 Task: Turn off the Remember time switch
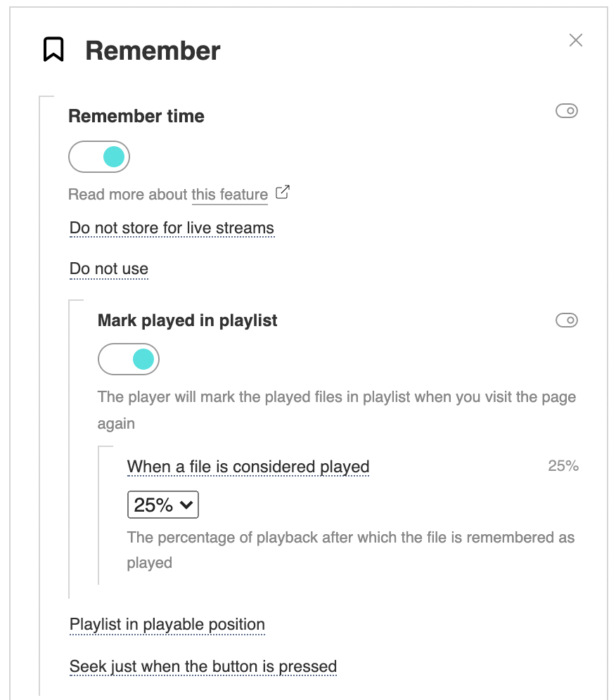tap(99, 157)
